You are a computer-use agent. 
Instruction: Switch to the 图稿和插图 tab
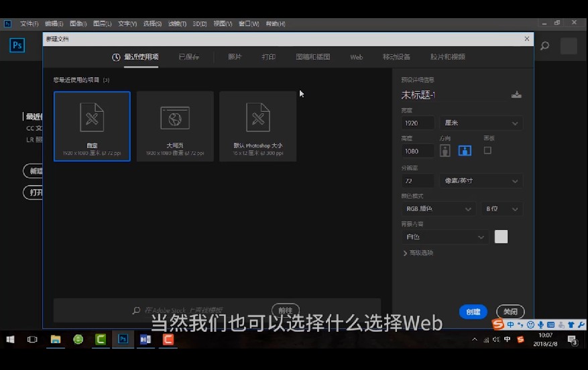point(312,57)
